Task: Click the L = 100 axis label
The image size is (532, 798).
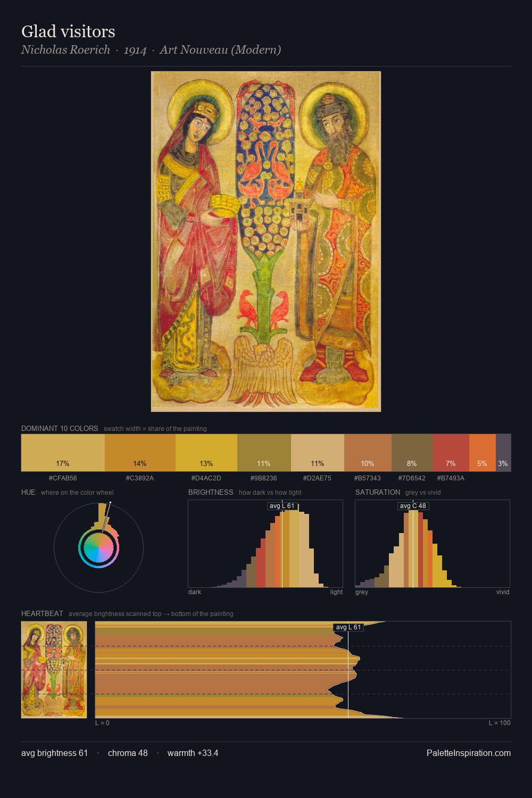Action: 500,723
